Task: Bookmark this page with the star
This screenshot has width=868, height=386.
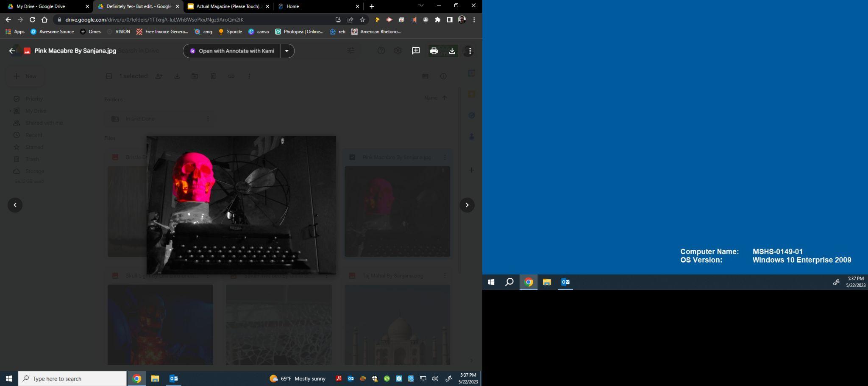Action: click(x=362, y=20)
